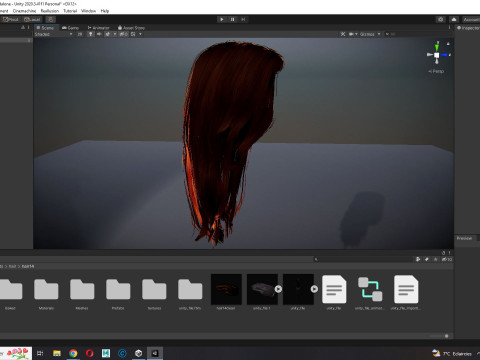Open the Shaded draw mode dropdown

(53, 34)
